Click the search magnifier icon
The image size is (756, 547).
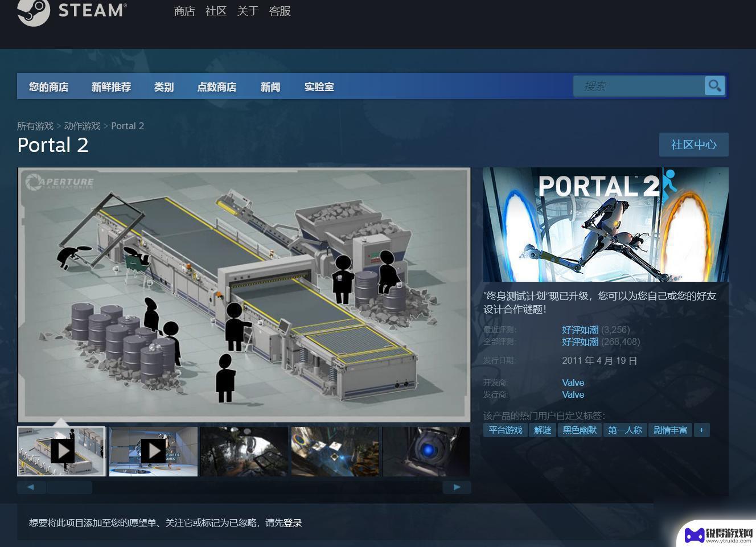714,86
